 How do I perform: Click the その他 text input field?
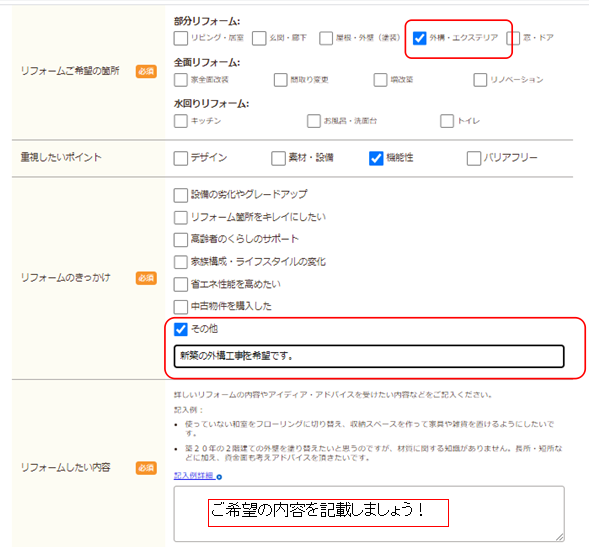pyautogui.click(x=369, y=356)
